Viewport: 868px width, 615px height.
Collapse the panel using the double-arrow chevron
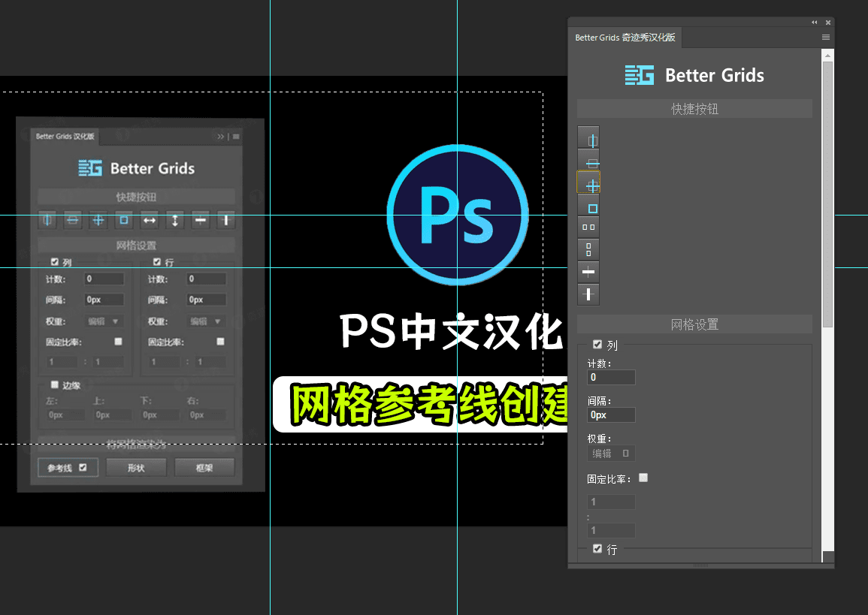[x=814, y=22]
